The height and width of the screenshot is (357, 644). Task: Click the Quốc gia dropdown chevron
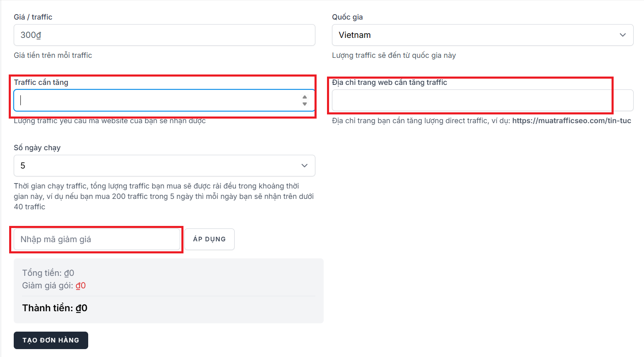pos(622,35)
